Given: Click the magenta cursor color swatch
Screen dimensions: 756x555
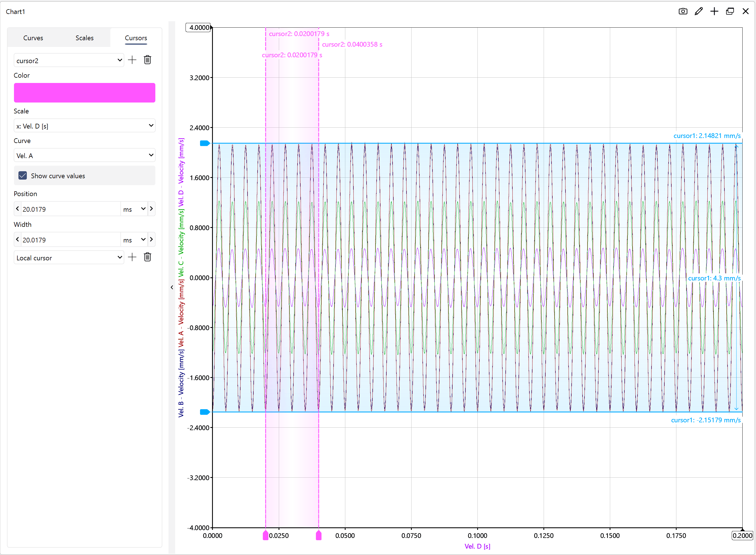Looking at the screenshot, I should coord(84,93).
